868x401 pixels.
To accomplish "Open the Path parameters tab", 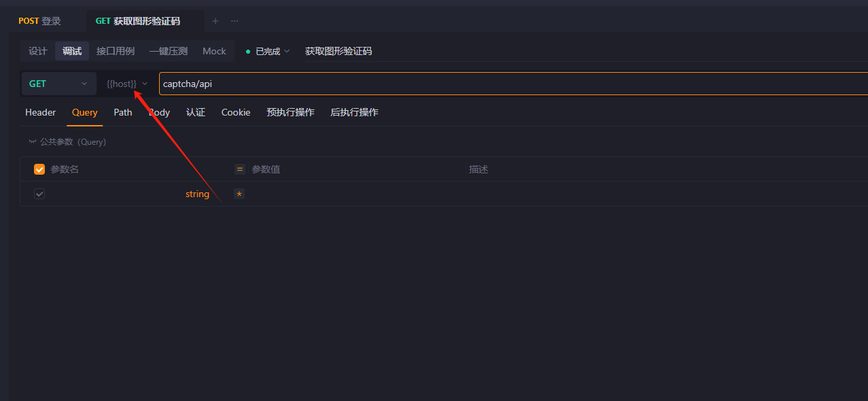I will [123, 112].
